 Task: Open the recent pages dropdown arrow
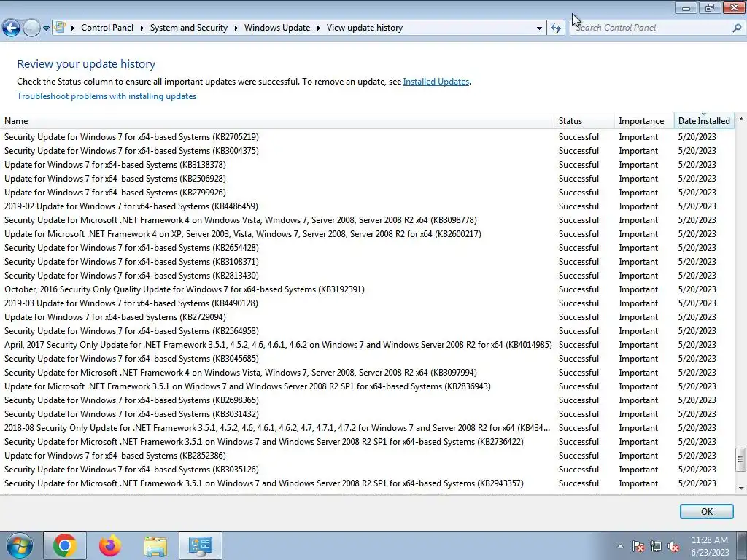[x=46, y=28]
